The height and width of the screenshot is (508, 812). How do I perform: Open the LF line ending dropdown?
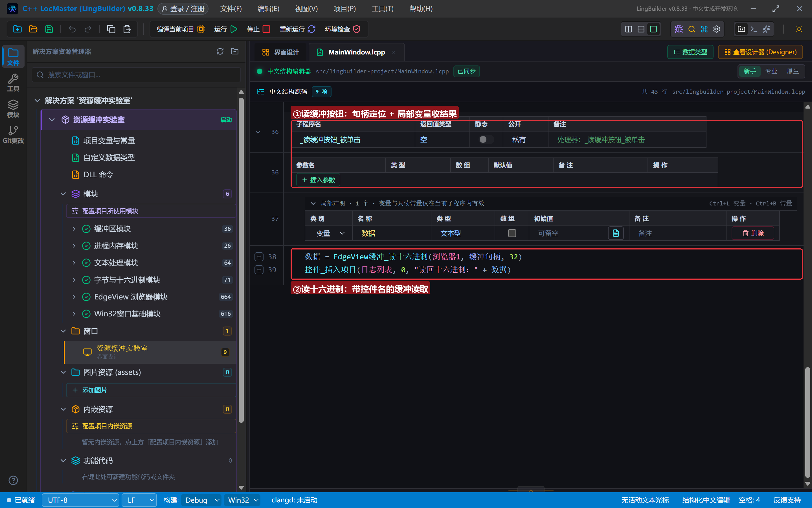pyautogui.click(x=139, y=500)
